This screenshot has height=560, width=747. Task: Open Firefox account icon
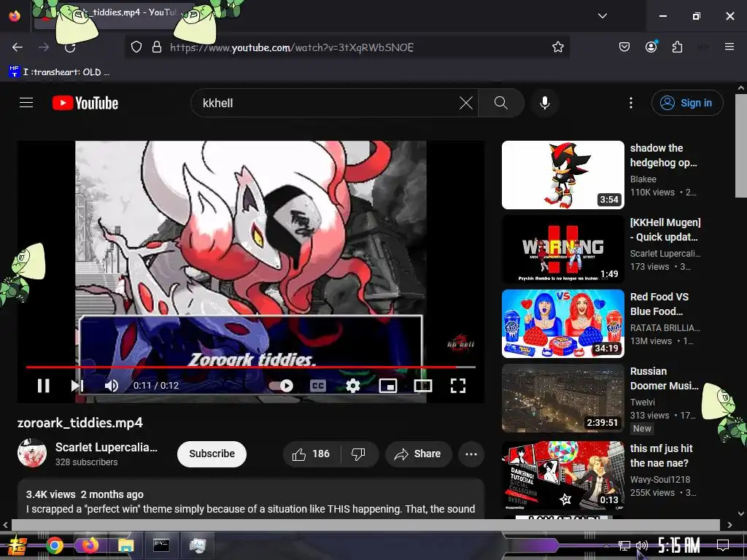pyautogui.click(x=651, y=47)
